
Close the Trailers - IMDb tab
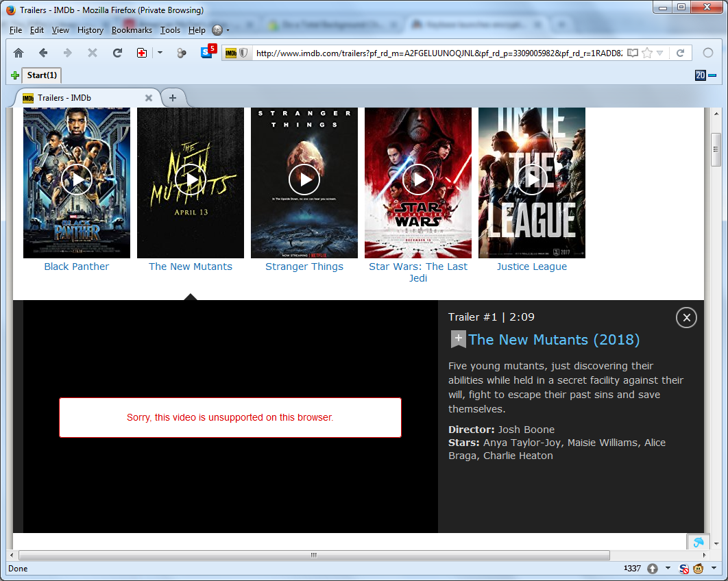point(149,98)
